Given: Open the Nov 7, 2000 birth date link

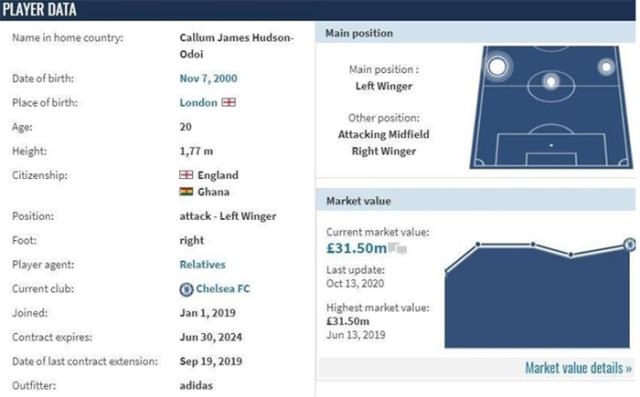Looking at the screenshot, I should 208,78.
